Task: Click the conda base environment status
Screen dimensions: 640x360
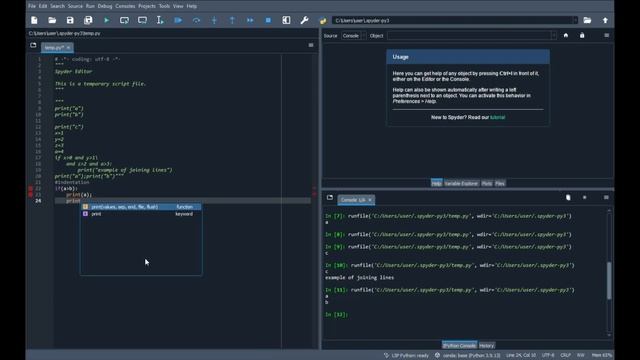Action: click(x=467, y=356)
